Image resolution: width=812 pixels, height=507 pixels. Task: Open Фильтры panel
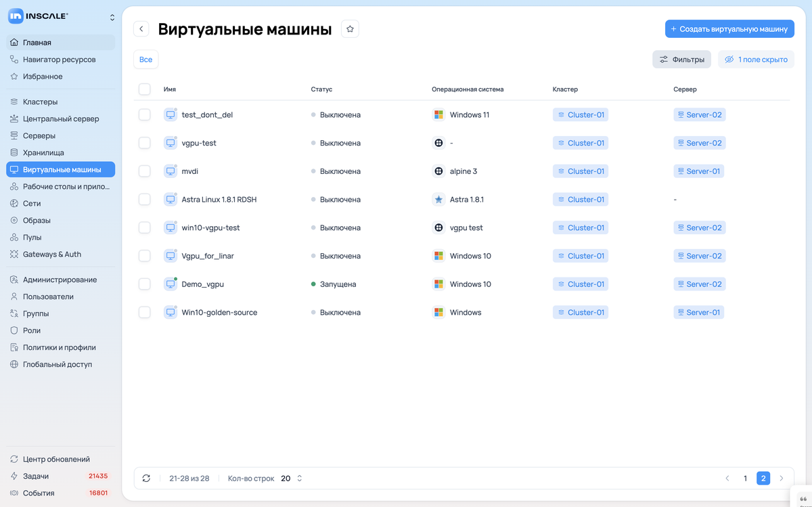click(681, 60)
